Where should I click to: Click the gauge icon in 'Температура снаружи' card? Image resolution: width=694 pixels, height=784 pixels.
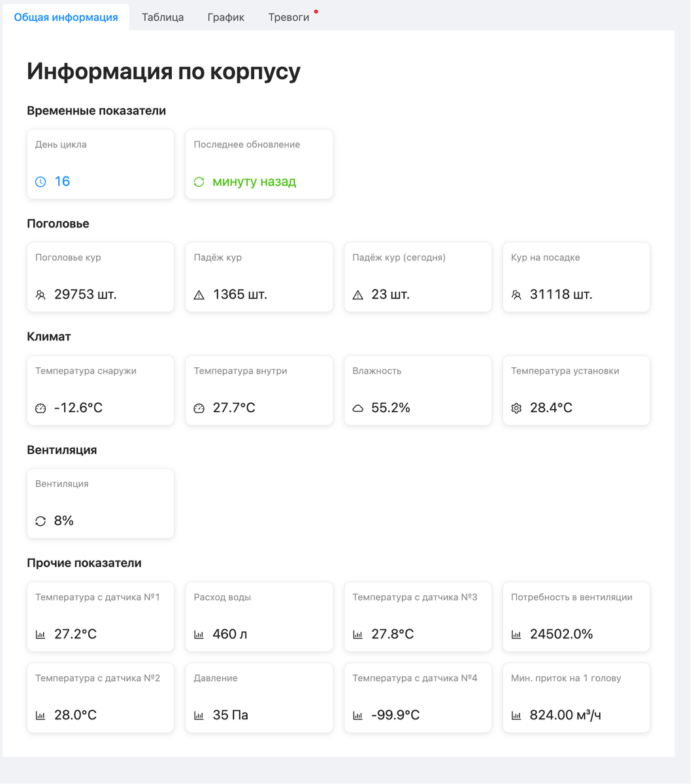tap(41, 408)
